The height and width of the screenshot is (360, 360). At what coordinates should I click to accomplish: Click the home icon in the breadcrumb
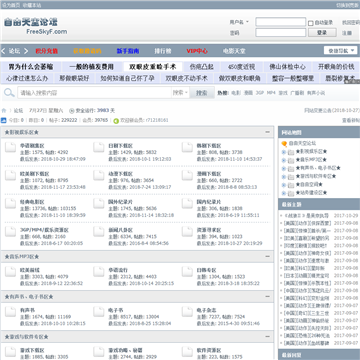pos(4,111)
